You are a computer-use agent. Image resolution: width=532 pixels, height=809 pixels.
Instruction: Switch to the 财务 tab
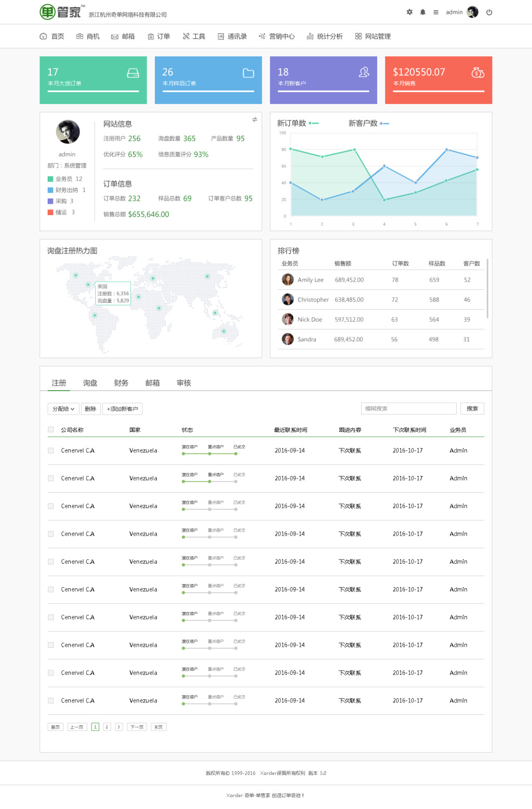(x=121, y=383)
